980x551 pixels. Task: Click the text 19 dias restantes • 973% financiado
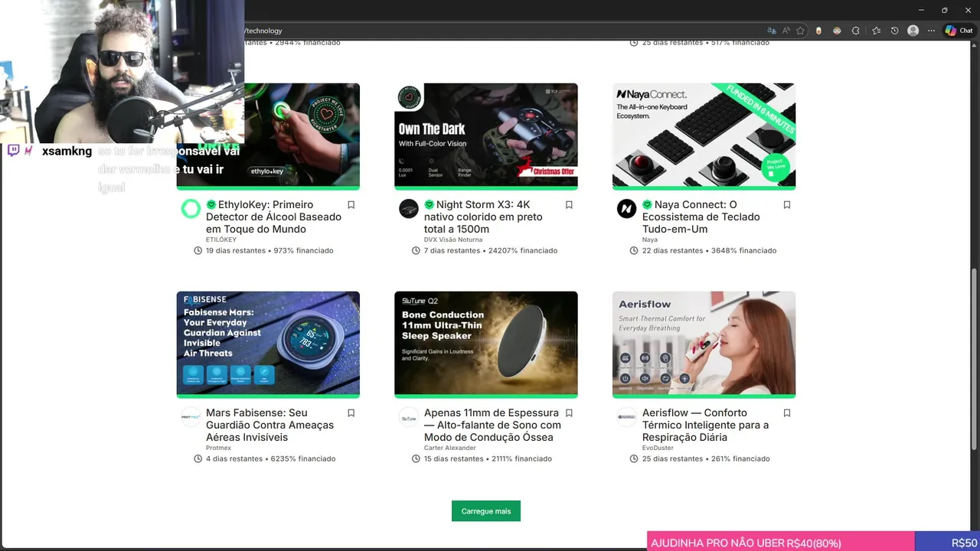point(269,251)
